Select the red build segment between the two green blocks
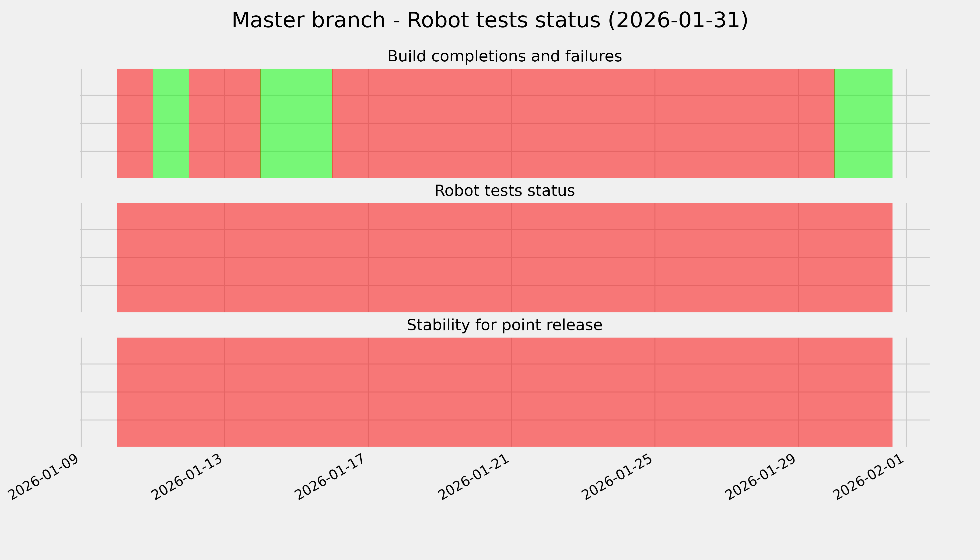This screenshot has width=980, height=560. pos(225,123)
